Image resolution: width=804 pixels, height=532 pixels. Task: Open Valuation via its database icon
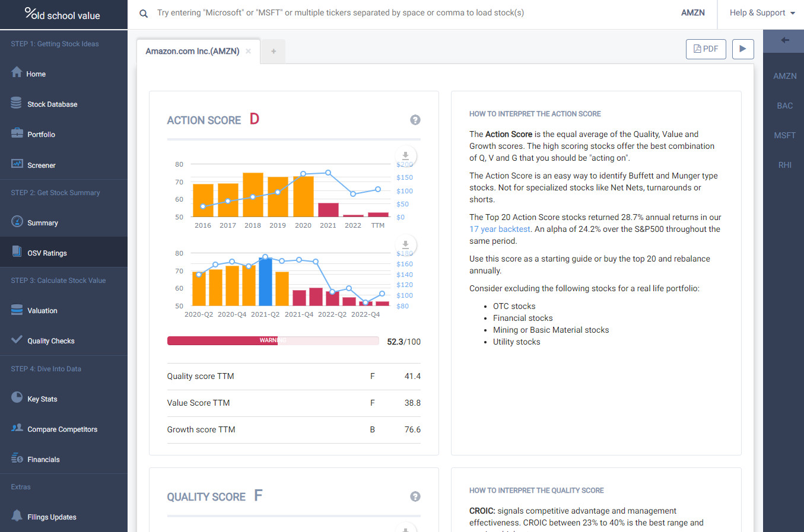(17, 310)
